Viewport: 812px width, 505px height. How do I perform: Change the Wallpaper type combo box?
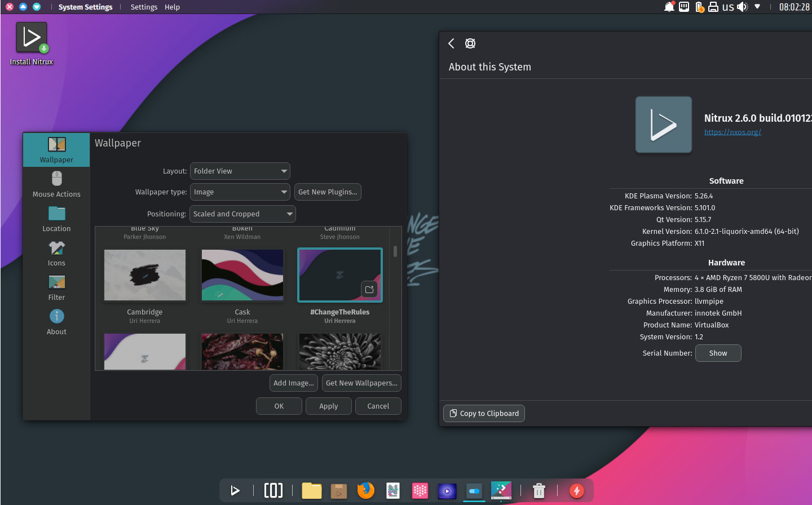(240, 192)
